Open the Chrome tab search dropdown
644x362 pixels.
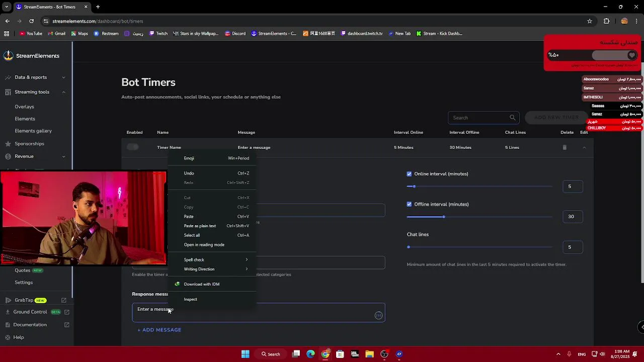coord(7,7)
